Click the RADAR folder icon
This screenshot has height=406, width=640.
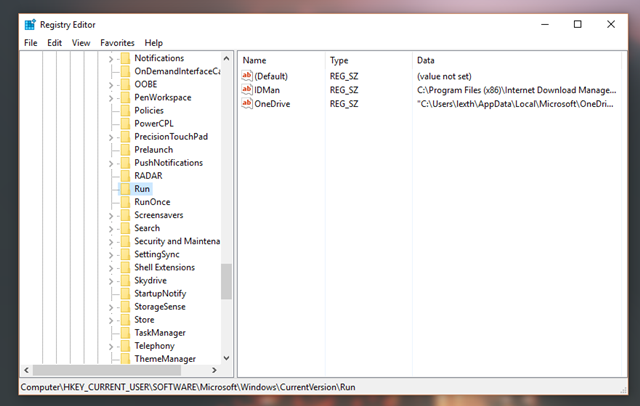pos(125,175)
